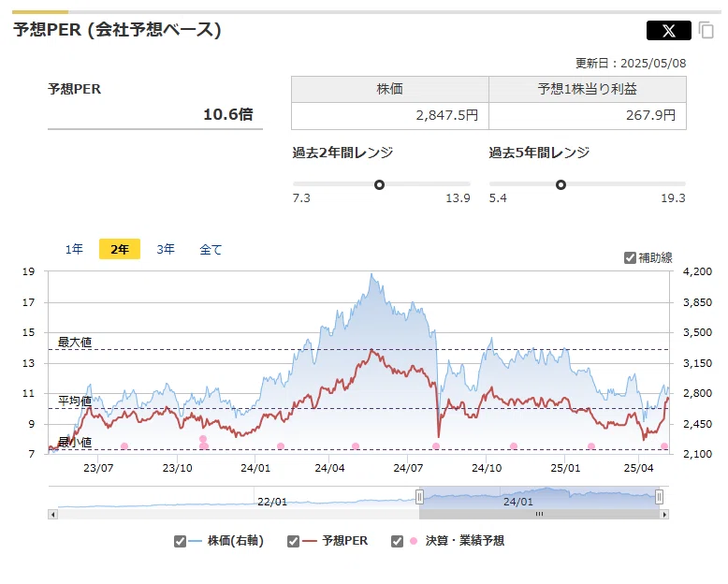Click pink earnings marker near 24/07
The height and width of the screenshot is (584, 728).
pos(436,446)
